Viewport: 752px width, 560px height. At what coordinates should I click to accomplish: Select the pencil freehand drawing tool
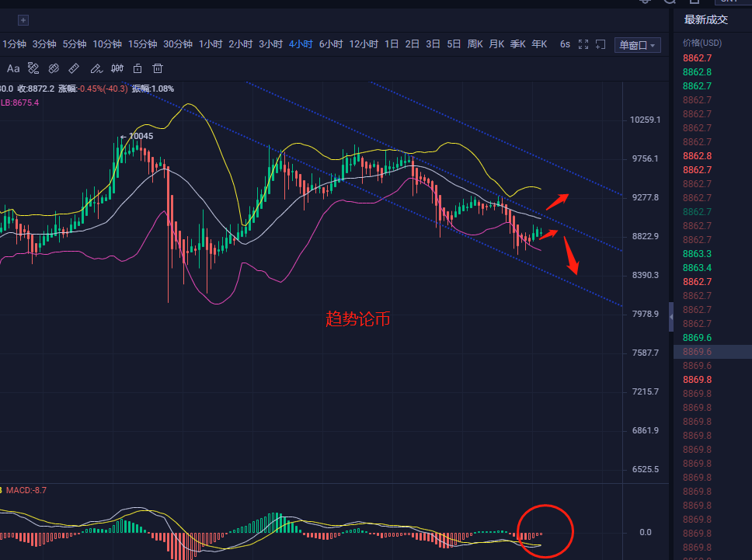(96, 68)
